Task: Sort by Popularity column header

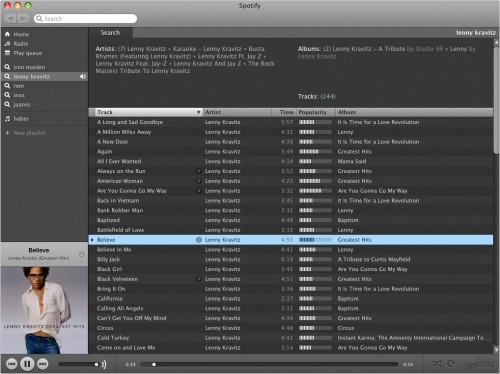Action: tap(316, 112)
